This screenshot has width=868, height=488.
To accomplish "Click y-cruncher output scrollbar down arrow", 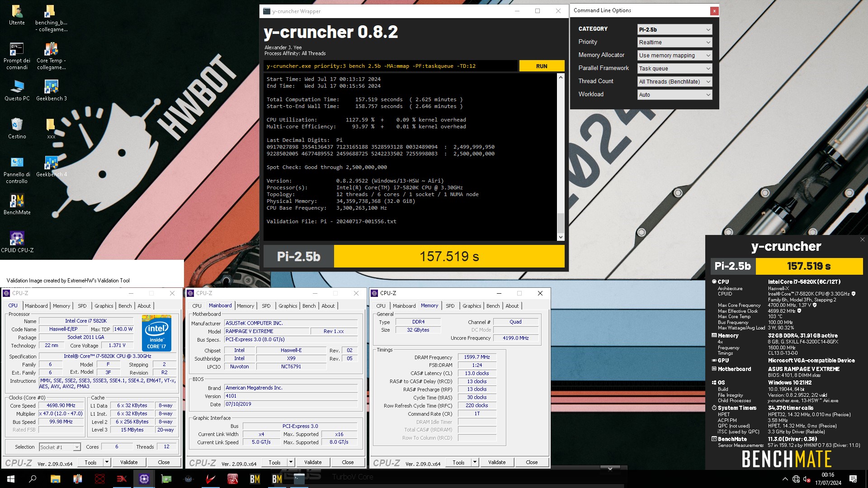I will click(561, 237).
